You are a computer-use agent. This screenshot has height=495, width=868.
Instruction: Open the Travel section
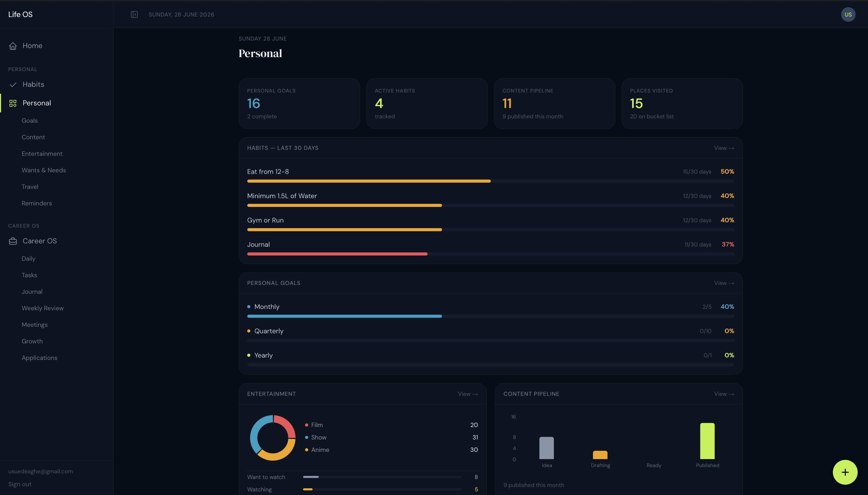30,187
